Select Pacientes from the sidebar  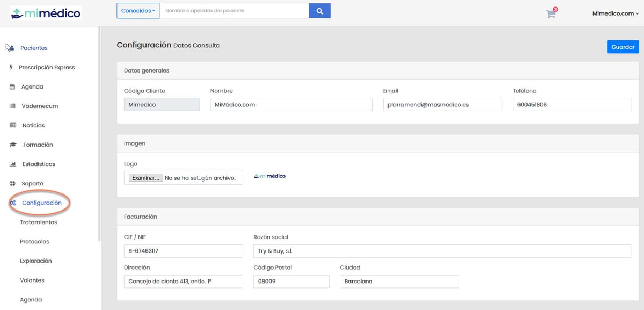(x=34, y=48)
